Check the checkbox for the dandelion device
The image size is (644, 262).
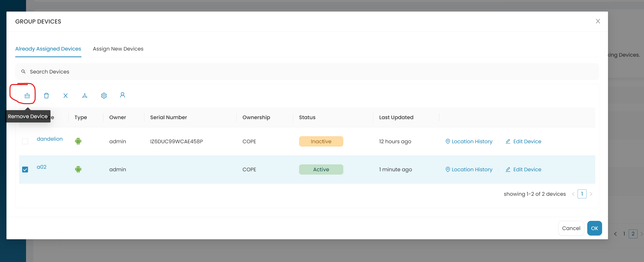(x=25, y=141)
